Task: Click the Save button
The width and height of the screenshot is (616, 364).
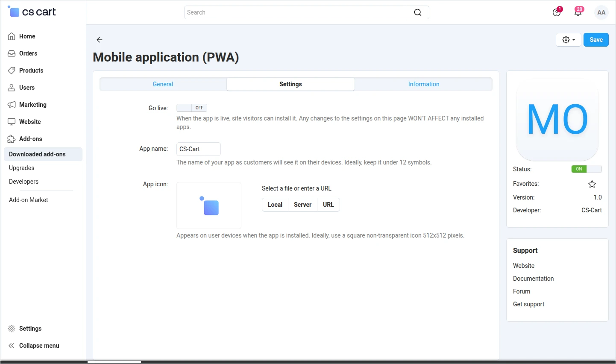Action: tap(596, 40)
